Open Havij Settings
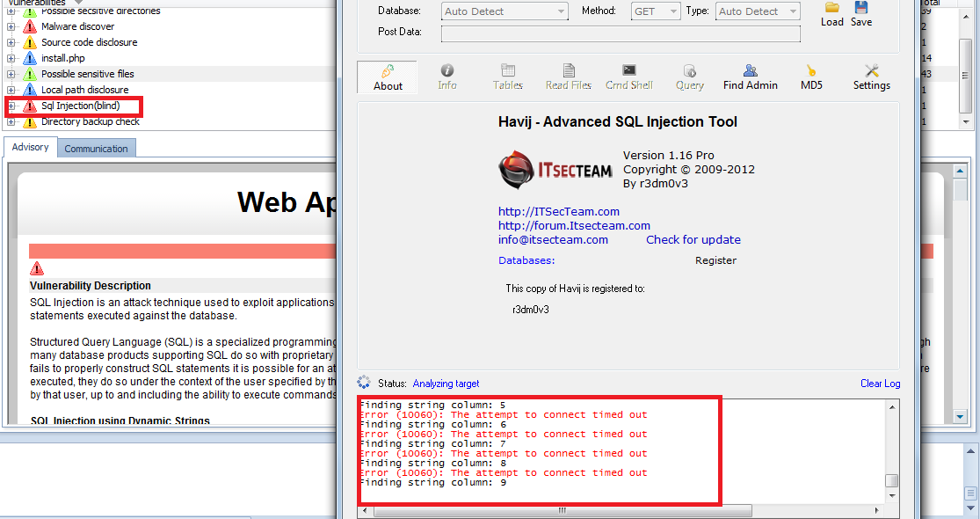 (871, 77)
